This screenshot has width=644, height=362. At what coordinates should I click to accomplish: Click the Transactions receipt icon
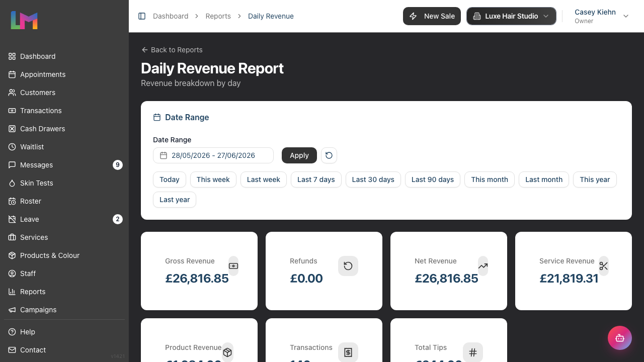[x=348, y=352]
